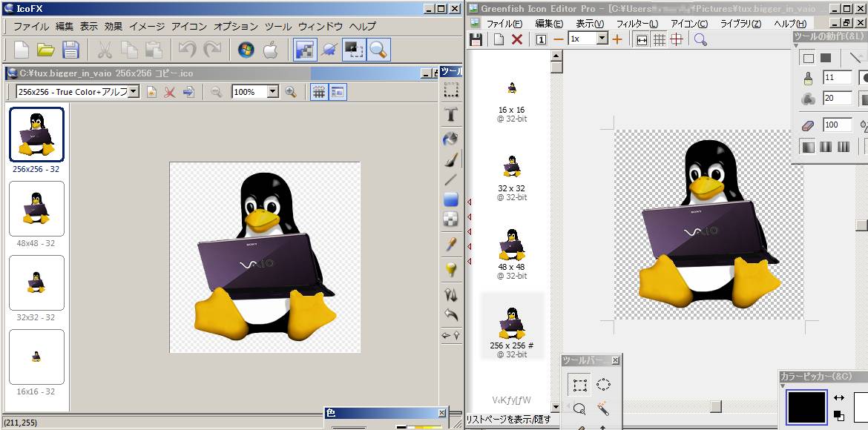Click the Greenfish new page icon
Viewport: 868px width, 430px height.
pos(499,39)
